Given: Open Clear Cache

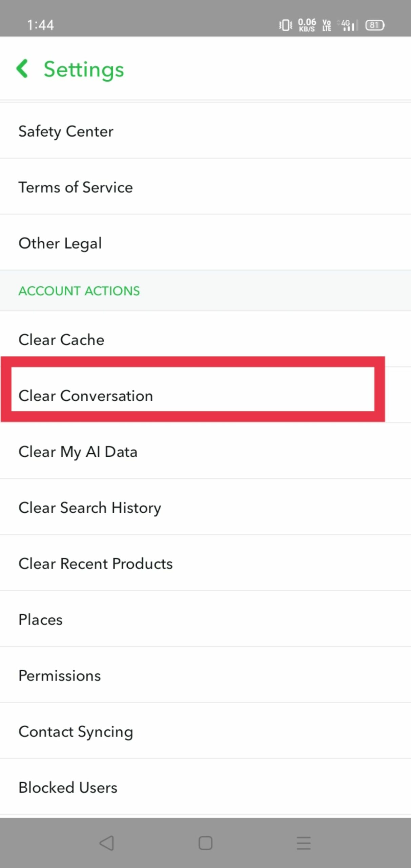Looking at the screenshot, I should 61,339.
